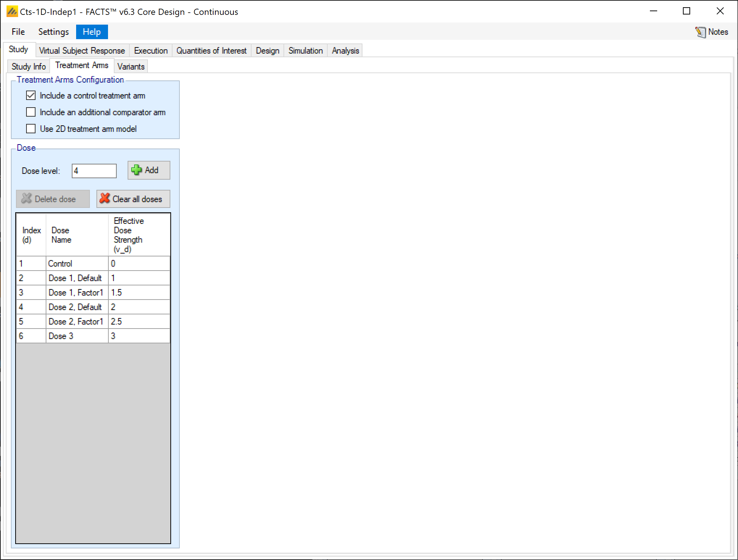The height and width of the screenshot is (560, 738).
Task: Open the Analysis tab
Action: tap(345, 51)
